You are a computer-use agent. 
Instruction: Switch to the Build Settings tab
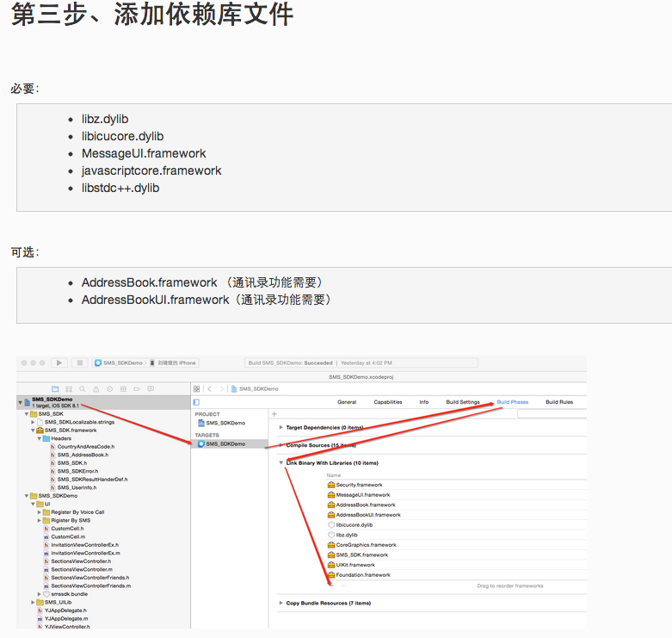pos(463,402)
